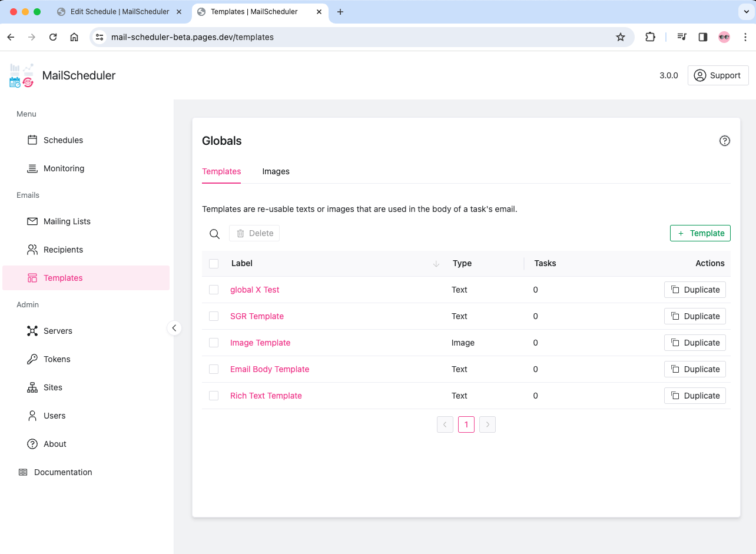Open Mailing Lists envelope icon
756x554 pixels.
(x=32, y=221)
